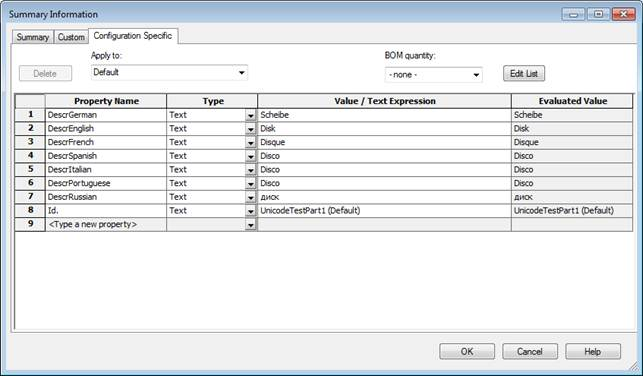Click the Cancel button
Screen dimensions: 643x376
point(530,351)
